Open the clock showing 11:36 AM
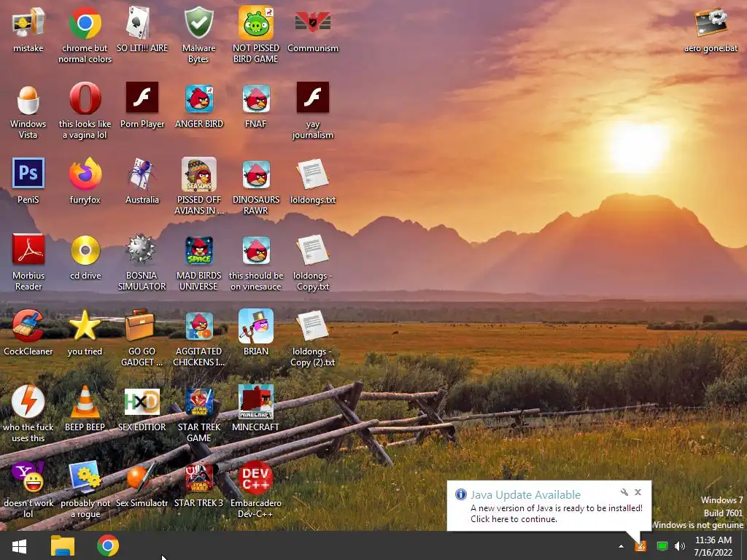 tap(713, 546)
